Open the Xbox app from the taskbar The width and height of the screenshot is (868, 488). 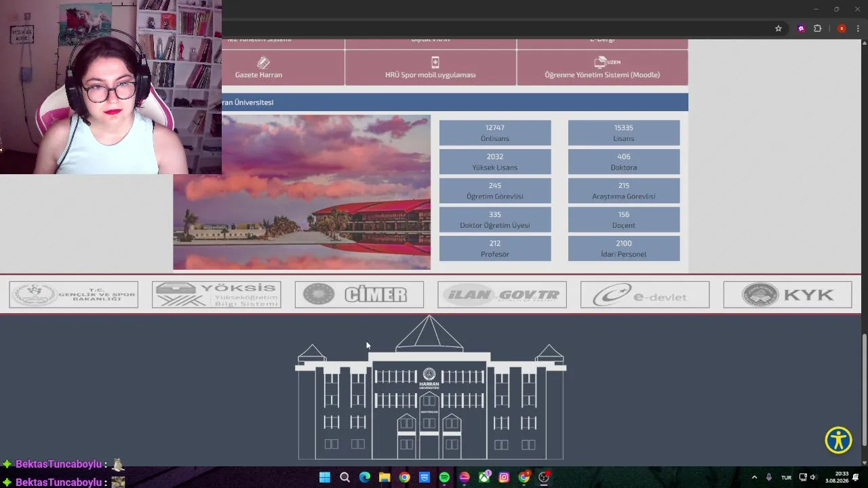pos(484,477)
